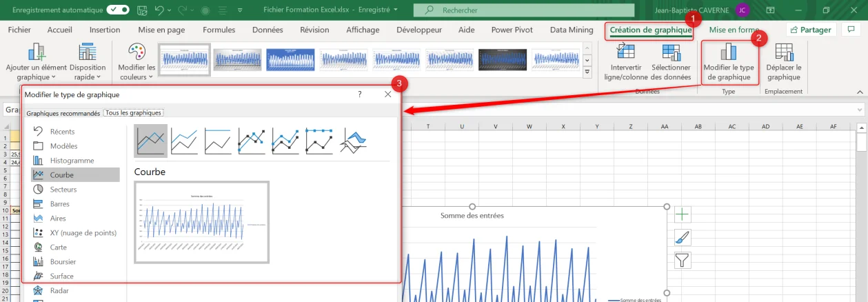Open Disposition rapide dropdown
The image size is (868, 302).
(88, 61)
